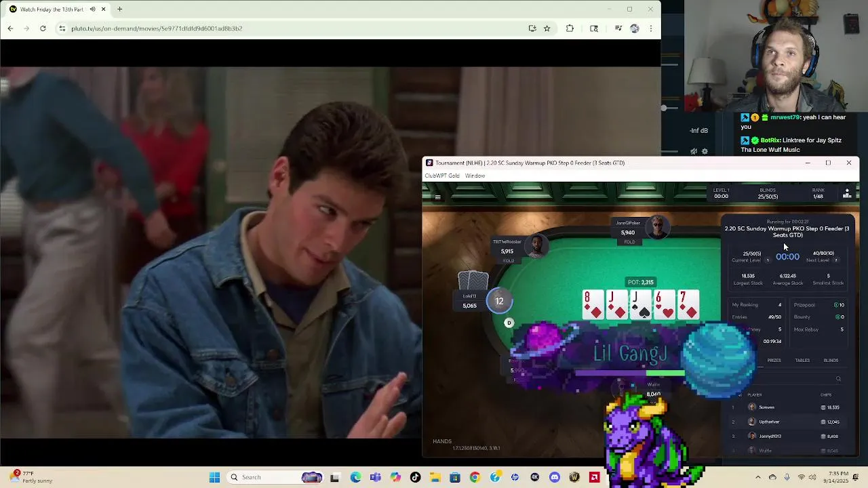868x488 pixels.
Task: Open the Window menu in poker client
Action: (x=475, y=176)
